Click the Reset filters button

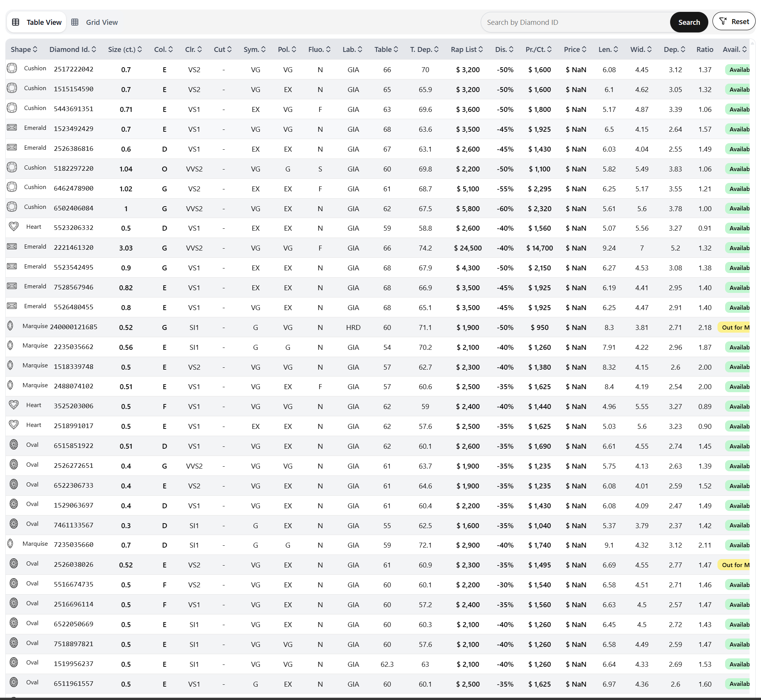734,22
